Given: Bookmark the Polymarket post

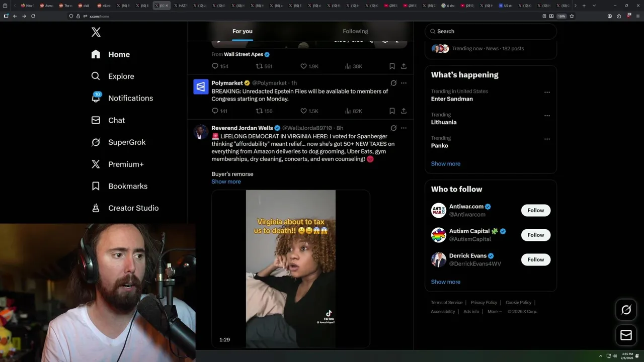Looking at the screenshot, I should click(x=392, y=111).
